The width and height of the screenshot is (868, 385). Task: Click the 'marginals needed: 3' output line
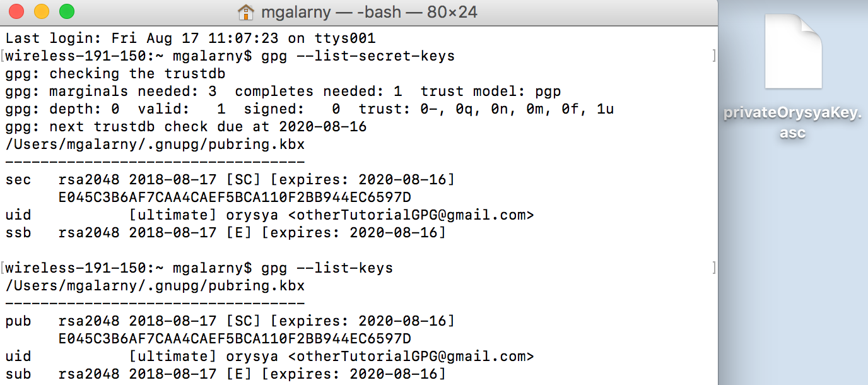(283, 92)
